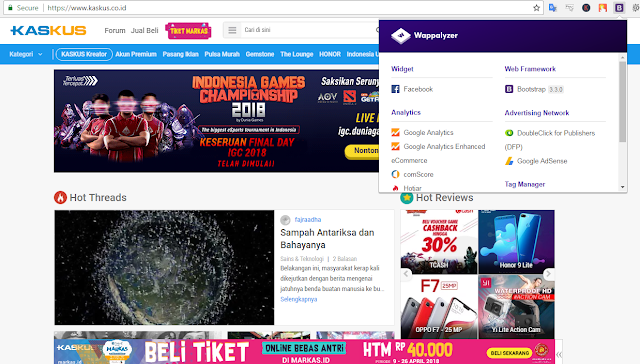The height and width of the screenshot is (364, 640).
Task: Click the orange-red extension icon
Action: pyautogui.click(x=602, y=8)
